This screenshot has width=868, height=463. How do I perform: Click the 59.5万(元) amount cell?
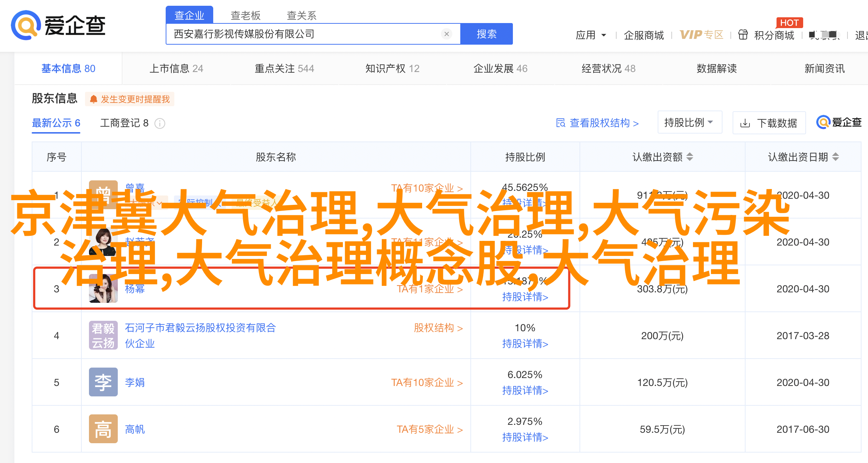point(662,429)
